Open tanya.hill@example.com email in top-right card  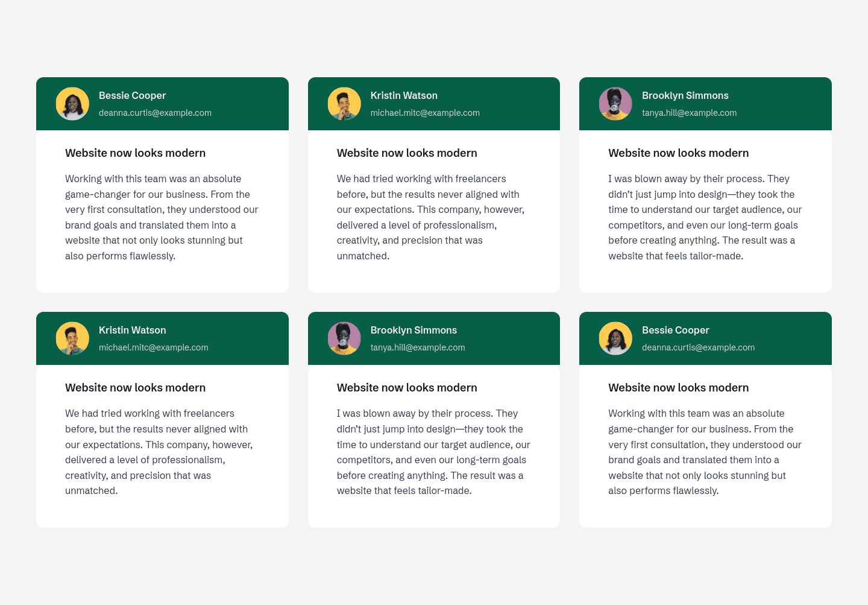pos(689,113)
